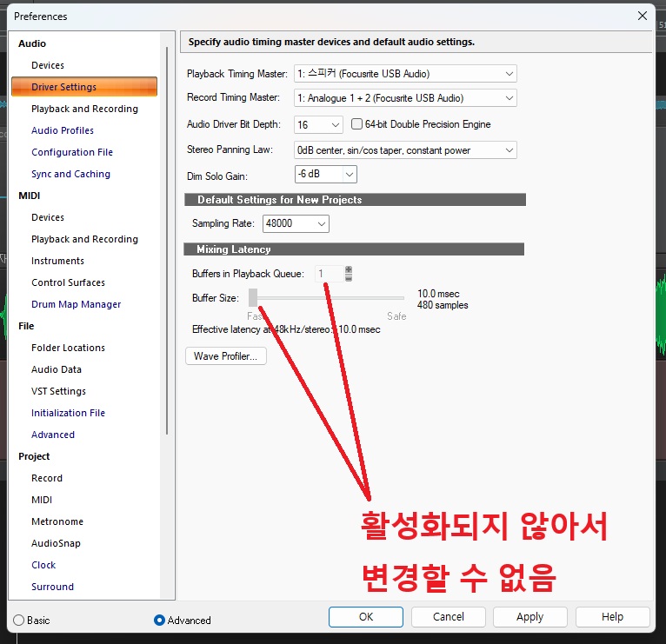The width and height of the screenshot is (666, 644).
Task: Go to Control Surfaces page
Action: click(x=68, y=282)
